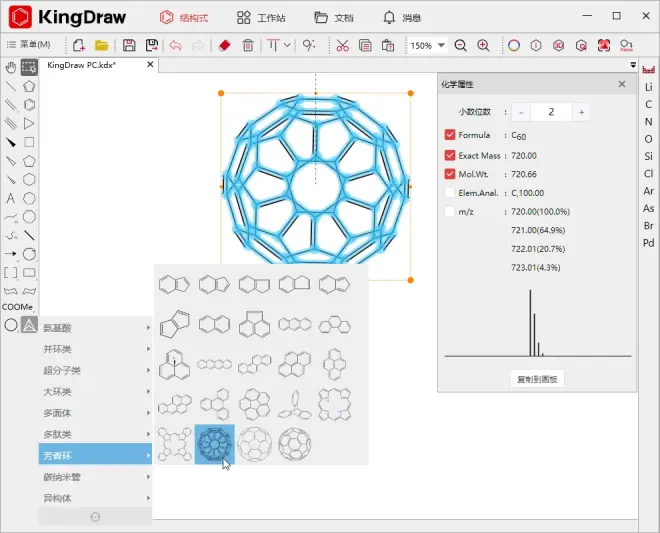The width and height of the screenshot is (660, 533).
Task: Click the eraser tool in the toolbar
Action: coord(225,45)
